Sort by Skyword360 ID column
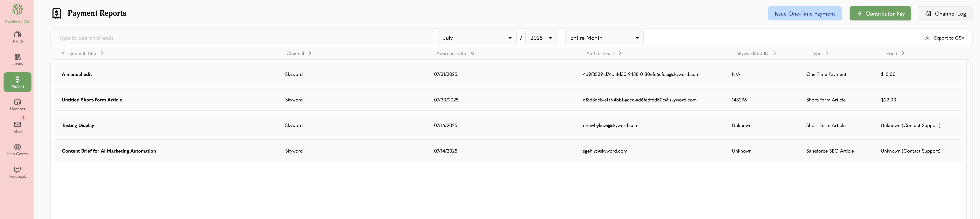The height and width of the screenshot is (219, 980). point(756,53)
